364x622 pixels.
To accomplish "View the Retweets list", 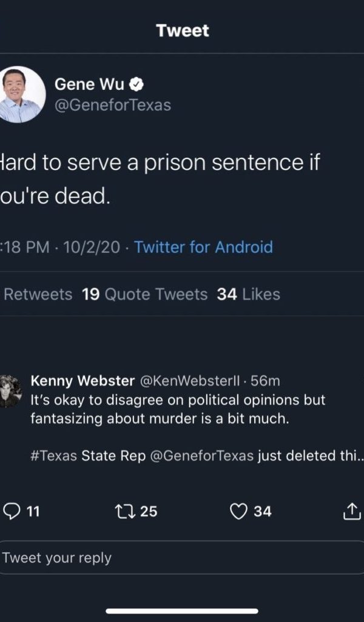I will point(38,295).
